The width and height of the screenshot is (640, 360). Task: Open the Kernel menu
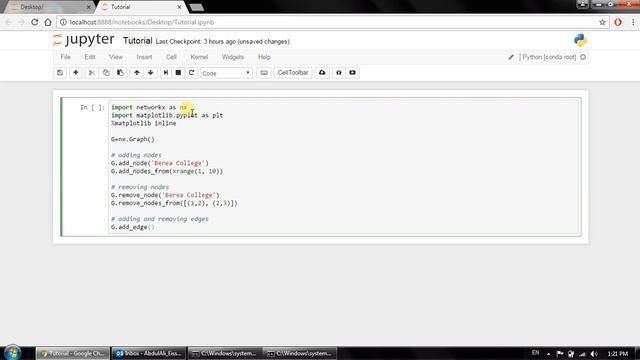pos(199,57)
